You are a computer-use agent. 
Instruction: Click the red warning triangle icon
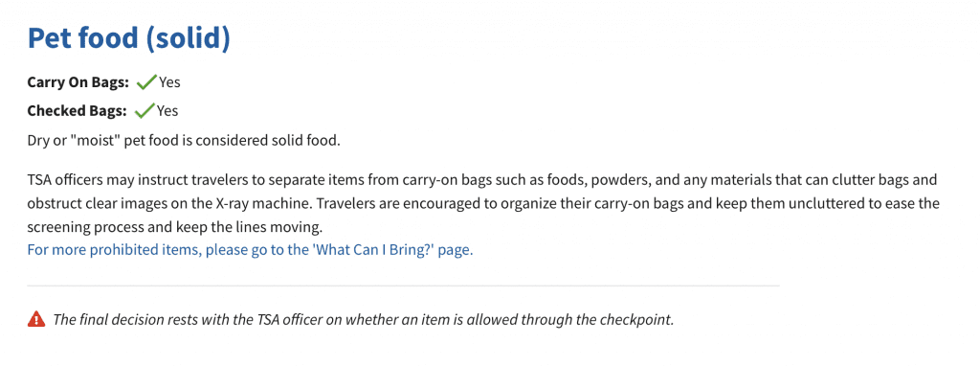[x=37, y=319]
